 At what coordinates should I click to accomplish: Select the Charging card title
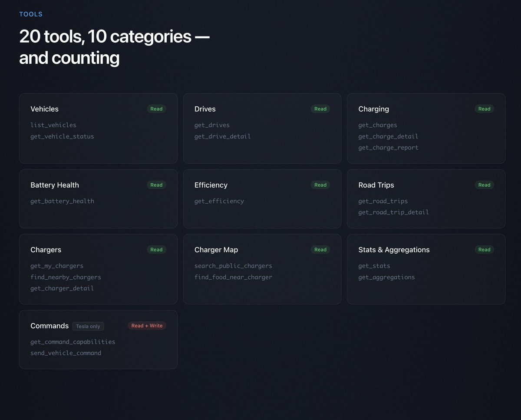pyautogui.click(x=374, y=109)
